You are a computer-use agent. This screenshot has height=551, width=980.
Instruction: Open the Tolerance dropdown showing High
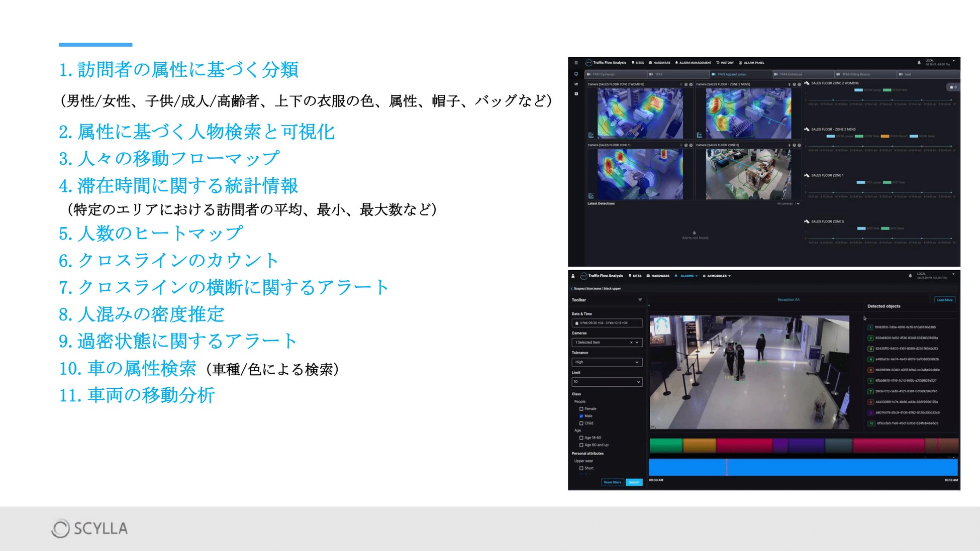(x=607, y=362)
